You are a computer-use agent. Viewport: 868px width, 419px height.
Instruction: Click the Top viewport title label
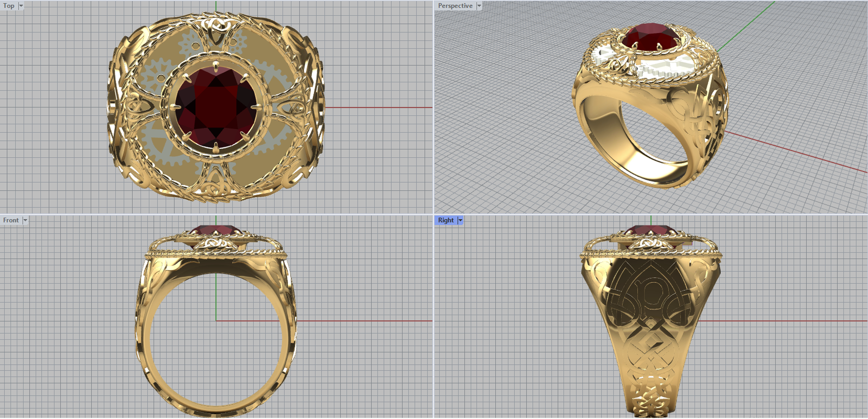(x=9, y=6)
